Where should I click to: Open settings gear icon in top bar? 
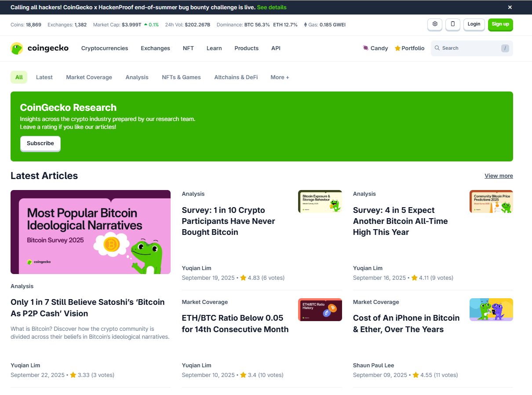(435, 24)
